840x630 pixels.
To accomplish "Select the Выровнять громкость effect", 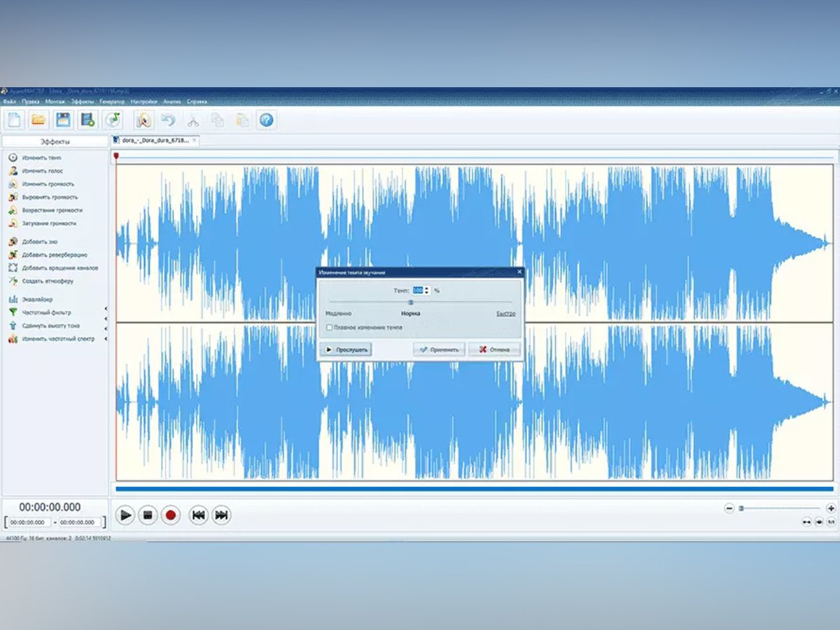I will point(43,197).
